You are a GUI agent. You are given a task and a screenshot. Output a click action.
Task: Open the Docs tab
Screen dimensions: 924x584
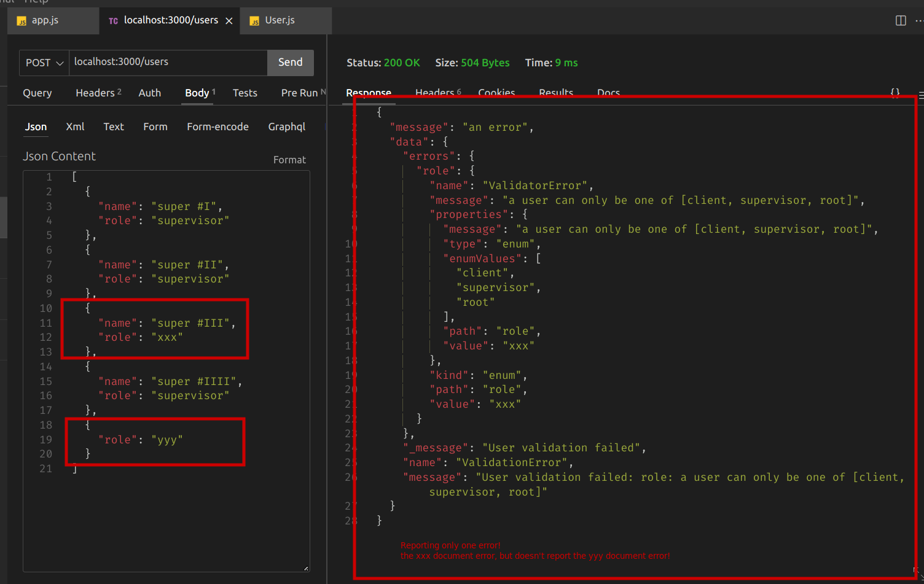[608, 93]
